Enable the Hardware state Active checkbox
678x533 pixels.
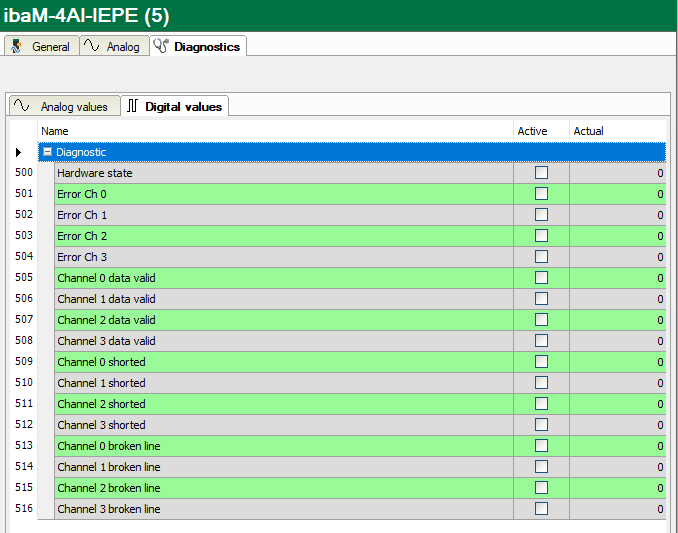(x=541, y=173)
